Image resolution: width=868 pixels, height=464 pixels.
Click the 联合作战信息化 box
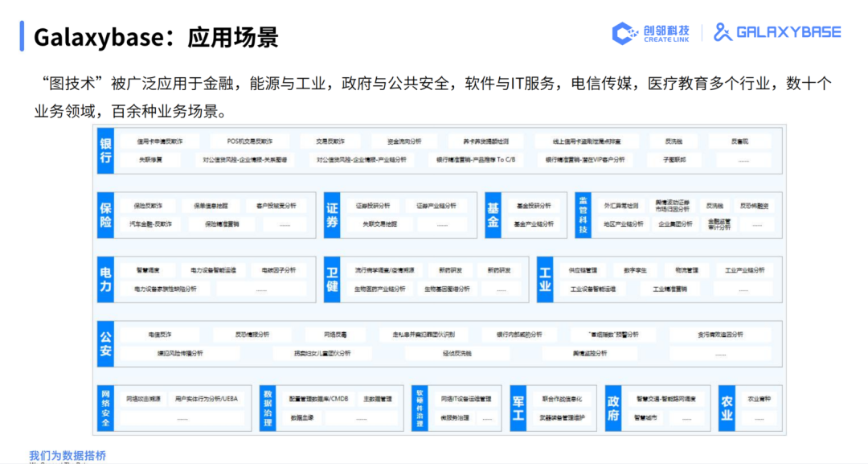562,399
